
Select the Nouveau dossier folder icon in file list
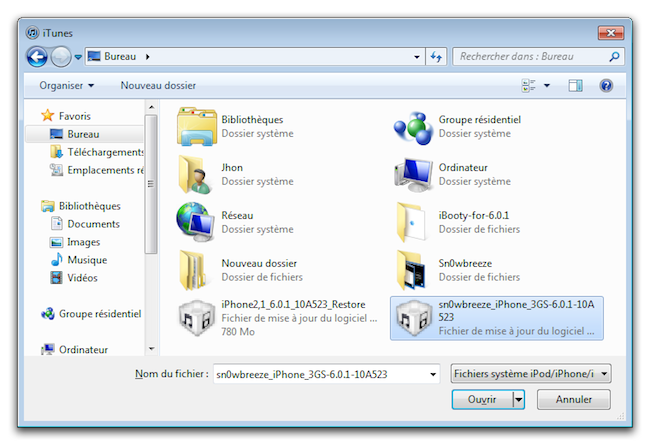point(193,270)
